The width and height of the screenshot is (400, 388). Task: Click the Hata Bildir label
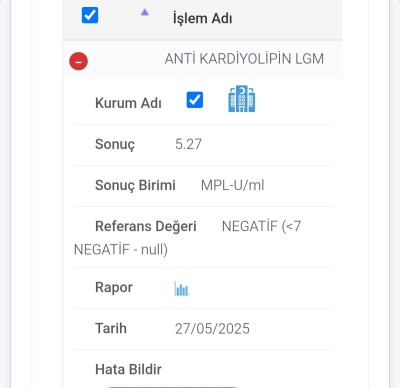coord(128,369)
